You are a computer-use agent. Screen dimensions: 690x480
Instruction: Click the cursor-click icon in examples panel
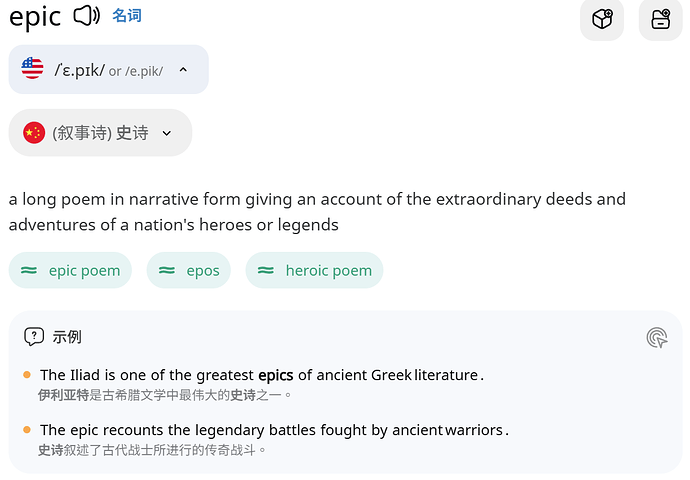[656, 337]
